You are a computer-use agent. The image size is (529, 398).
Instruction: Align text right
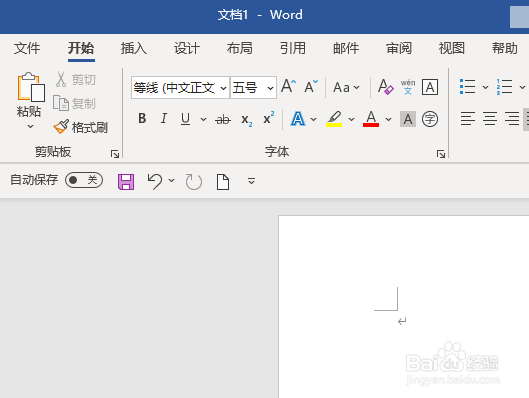click(512, 119)
